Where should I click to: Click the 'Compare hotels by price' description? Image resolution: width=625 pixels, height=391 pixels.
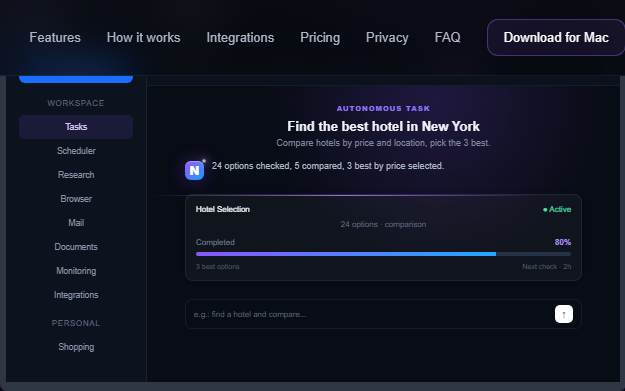point(383,143)
